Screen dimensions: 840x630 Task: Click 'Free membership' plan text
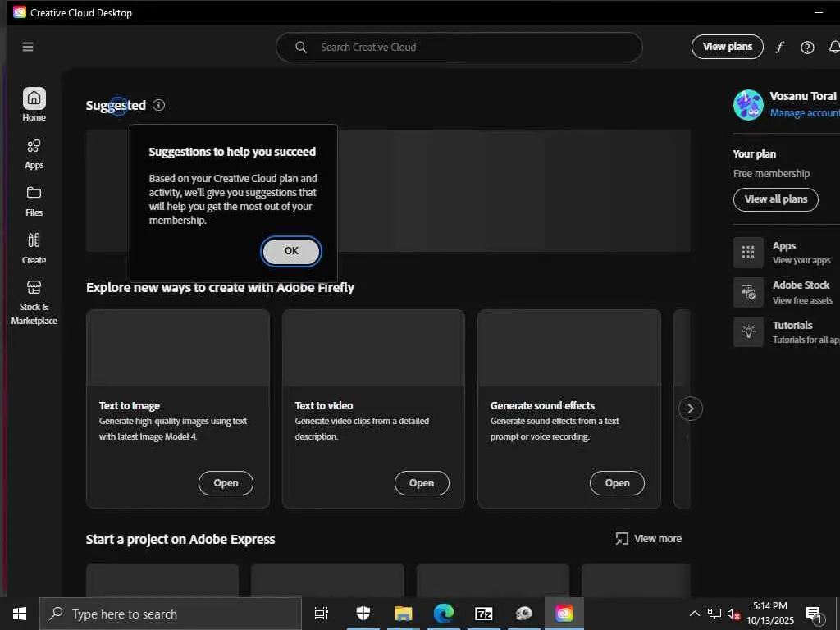coord(771,174)
